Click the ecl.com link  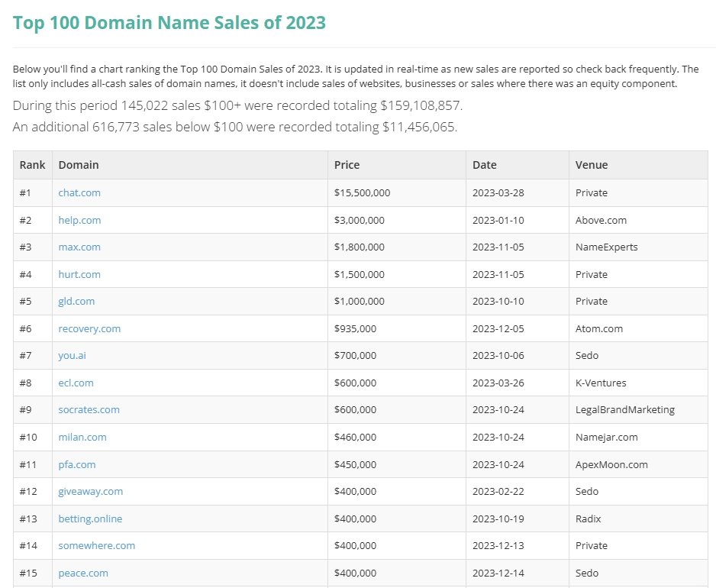pos(76,383)
